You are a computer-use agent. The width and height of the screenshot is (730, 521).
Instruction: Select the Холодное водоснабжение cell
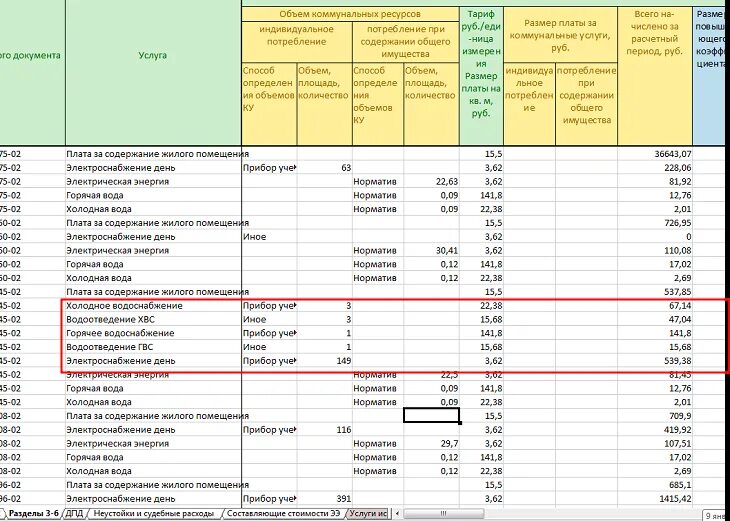pos(153,305)
